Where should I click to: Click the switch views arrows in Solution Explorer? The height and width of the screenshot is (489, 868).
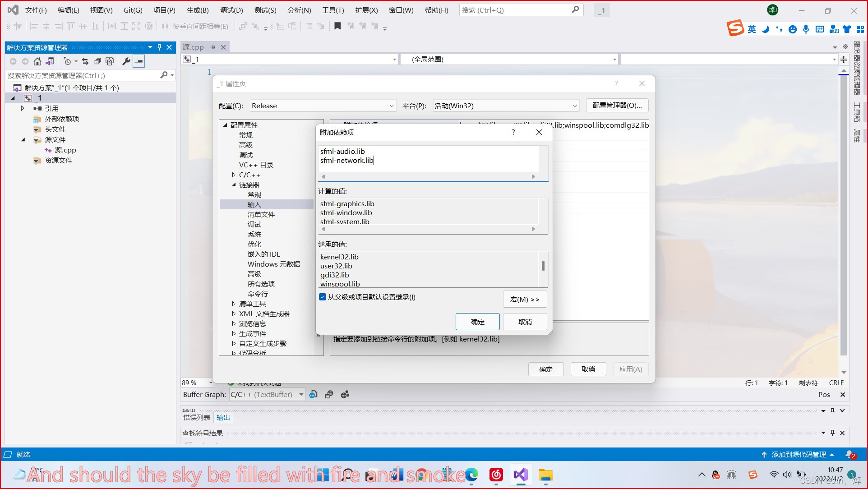[86, 61]
